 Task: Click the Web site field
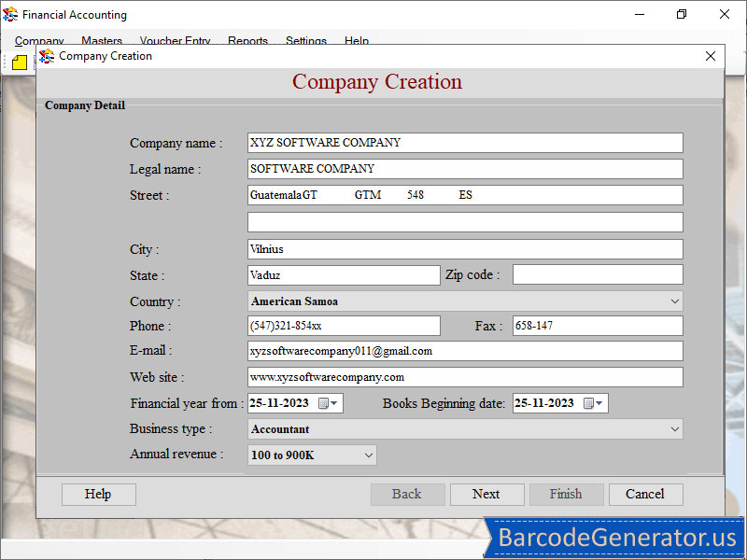click(465, 377)
